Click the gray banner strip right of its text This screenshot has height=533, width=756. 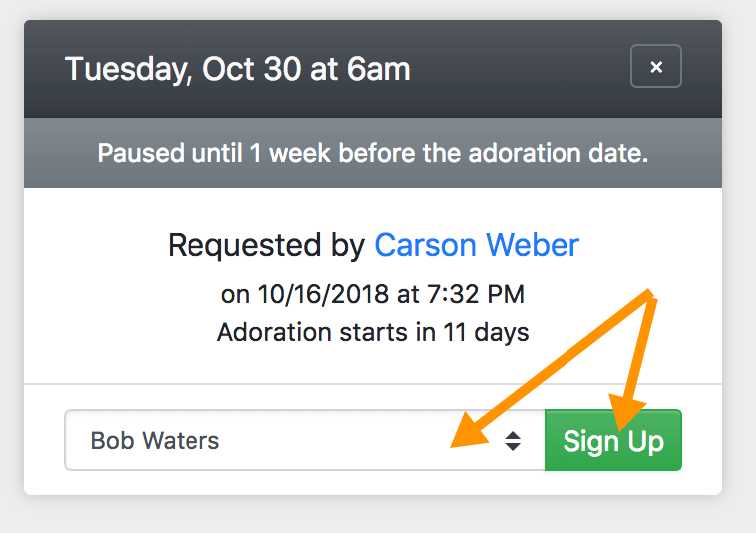coord(688,153)
